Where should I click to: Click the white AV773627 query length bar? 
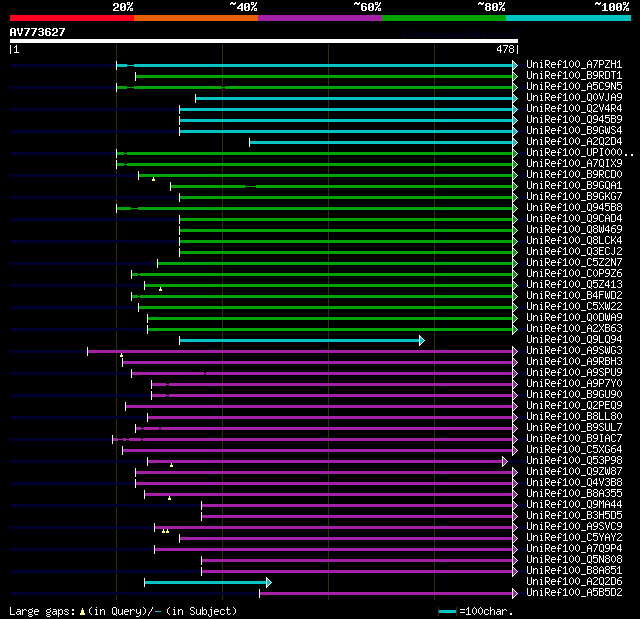264,41
